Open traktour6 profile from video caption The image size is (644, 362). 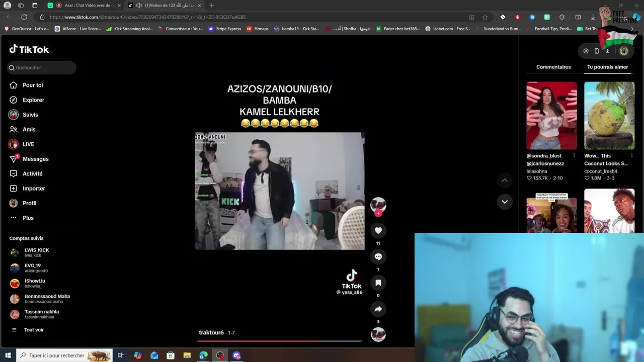click(211, 332)
